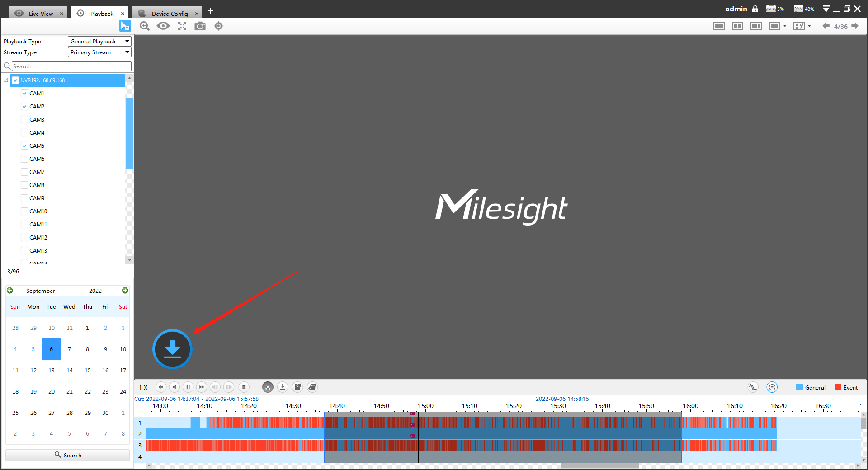Go to the next month in calendar
The image size is (868, 470).
[125, 290]
